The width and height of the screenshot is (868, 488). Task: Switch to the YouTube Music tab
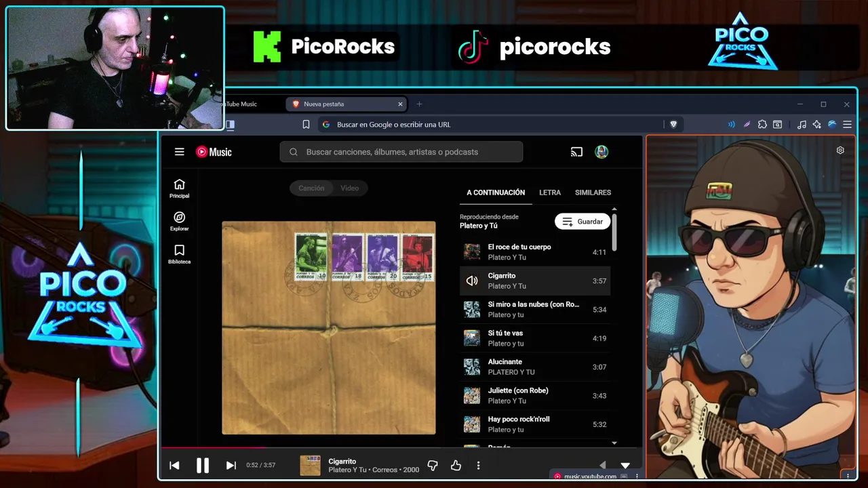(x=252, y=104)
